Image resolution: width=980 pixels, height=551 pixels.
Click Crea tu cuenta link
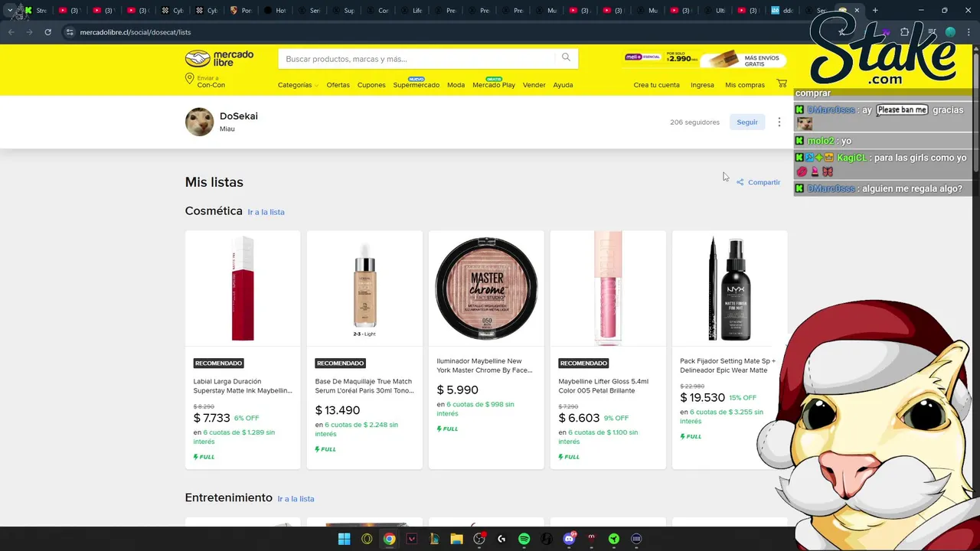point(656,85)
